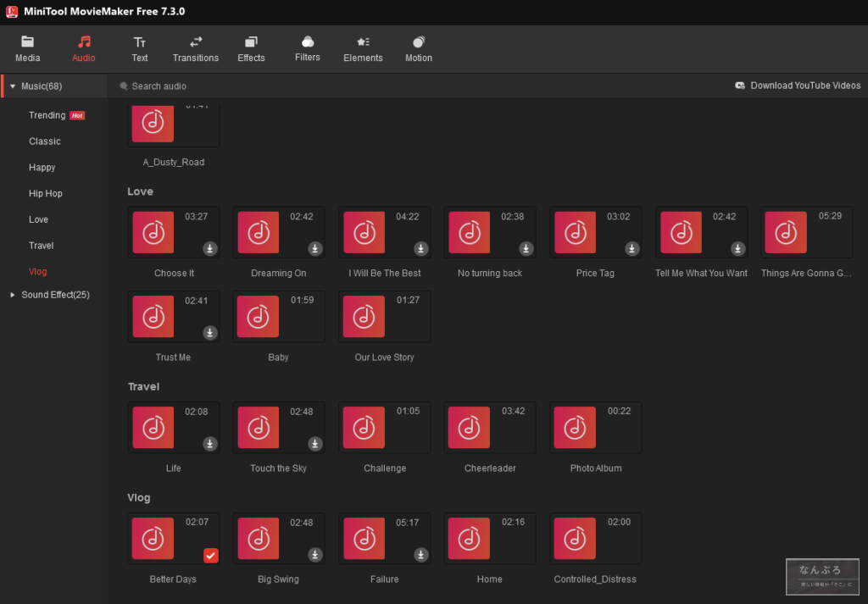Open the Elements panel icon
Screen dimensions: 868x604
(x=363, y=42)
